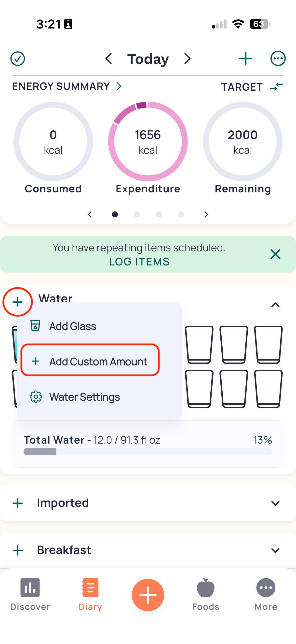Open the Discover tab icon
The width and height of the screenshot is (296, 644).
(30, 588)
